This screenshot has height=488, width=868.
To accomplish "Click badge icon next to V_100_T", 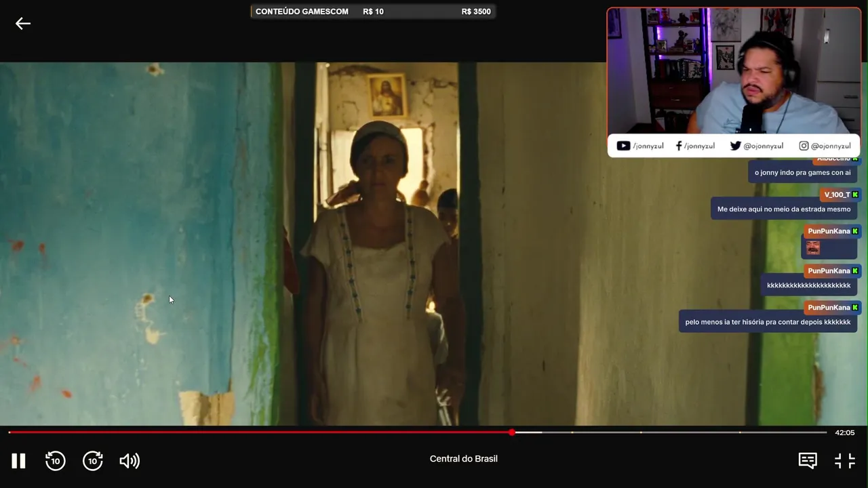I will pos(855,195).
